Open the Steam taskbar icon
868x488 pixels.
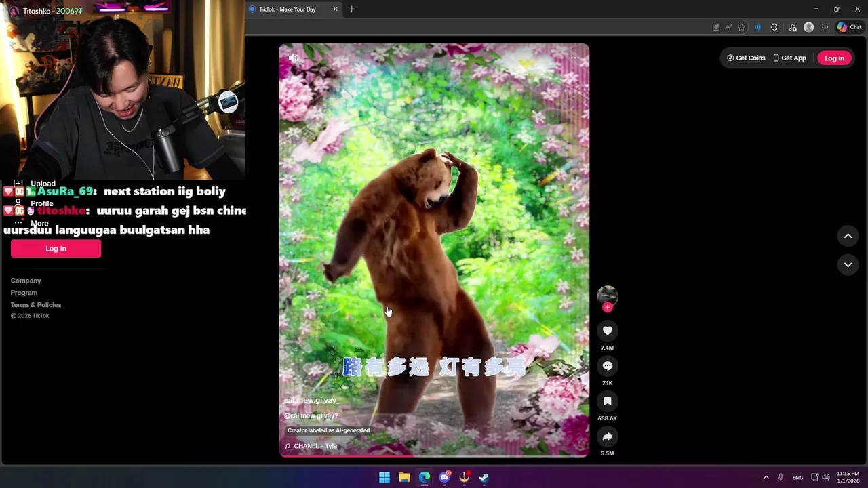pyautogui.click(x=484, y=477)
